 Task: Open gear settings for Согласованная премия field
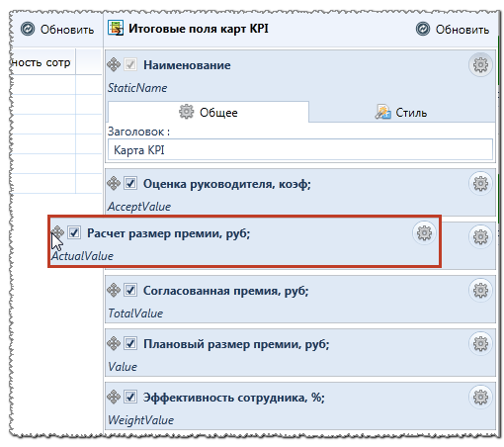click(480, 291)
